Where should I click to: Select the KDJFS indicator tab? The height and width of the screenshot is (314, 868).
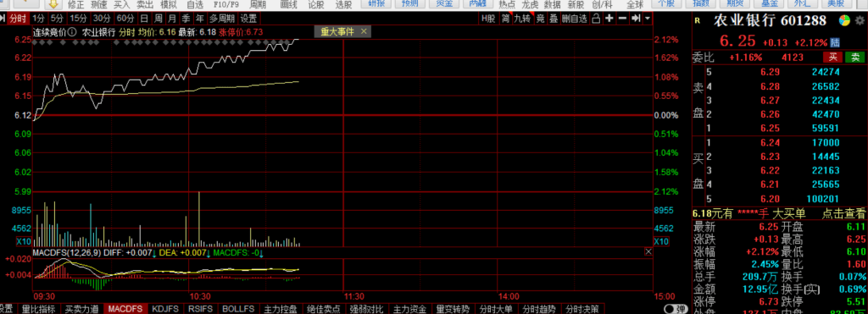tap(165, 309)
